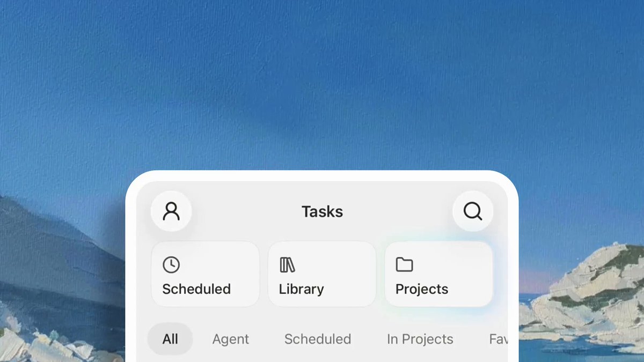Screen dimensions: 644x362
Task: Click the search magnifier icon
Action: (473, 211)
